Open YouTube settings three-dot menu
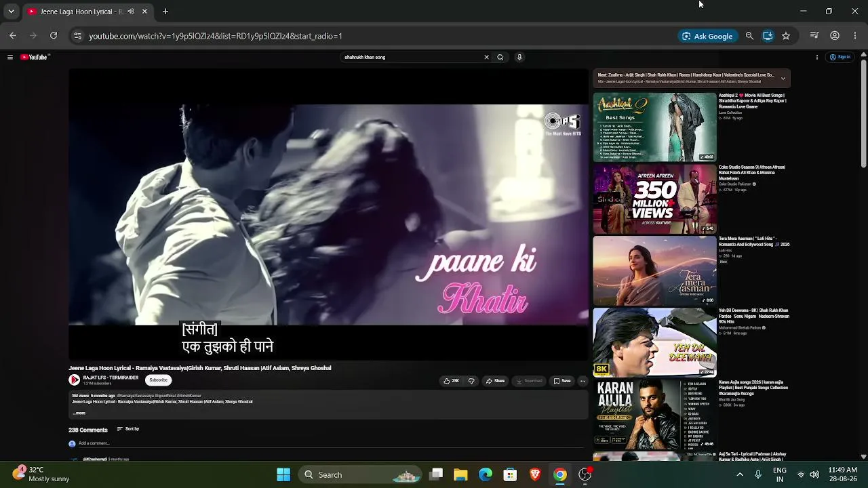This screenshot has width=868, height=488. [x=817, y=58]
